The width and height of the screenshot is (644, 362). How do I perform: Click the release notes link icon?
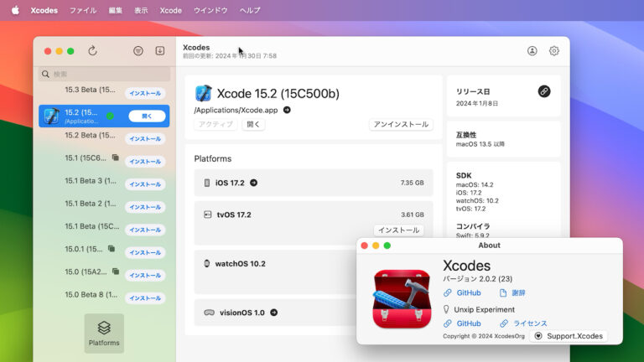pyautogui.click(x=543, y=91)
